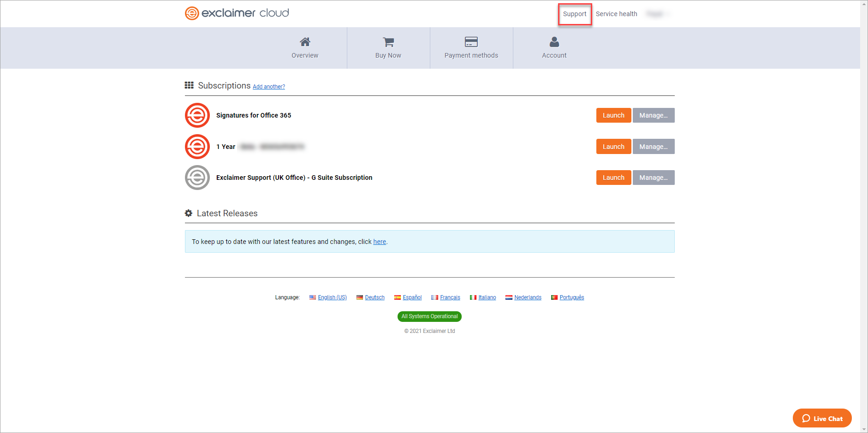The image size is (868, 433).
Task: Open the Support menu item
Action: click(575, 14)
